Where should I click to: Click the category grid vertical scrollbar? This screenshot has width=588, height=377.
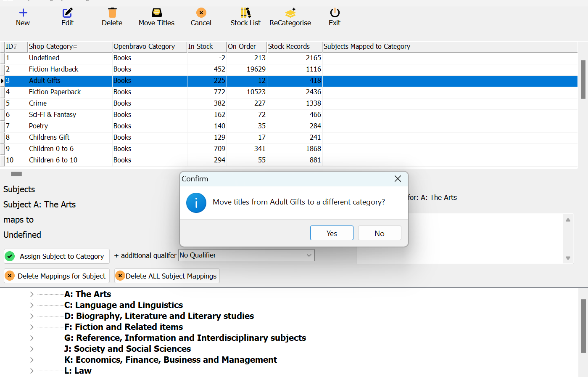[583, 80]
